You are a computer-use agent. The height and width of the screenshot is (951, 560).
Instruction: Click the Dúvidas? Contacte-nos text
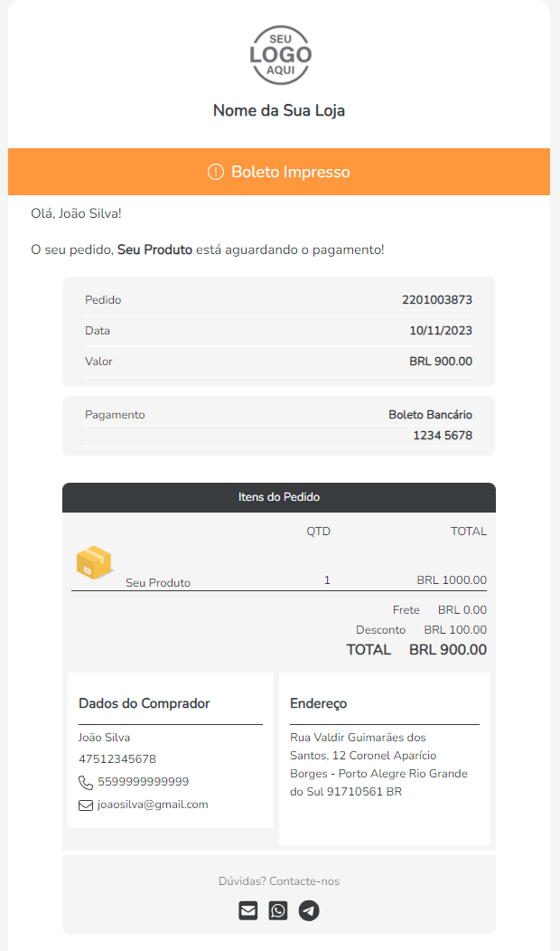279,881
